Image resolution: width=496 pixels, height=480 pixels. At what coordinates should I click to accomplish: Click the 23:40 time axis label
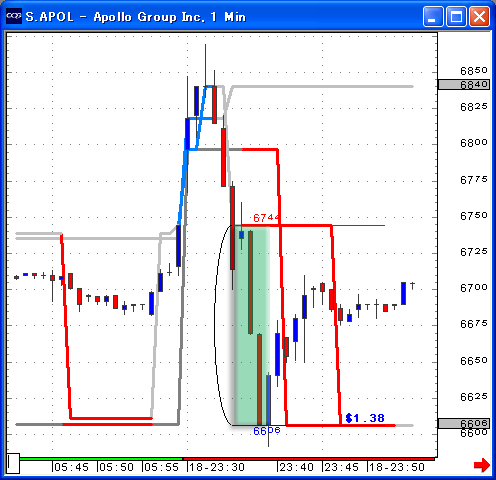pos(296,467)
